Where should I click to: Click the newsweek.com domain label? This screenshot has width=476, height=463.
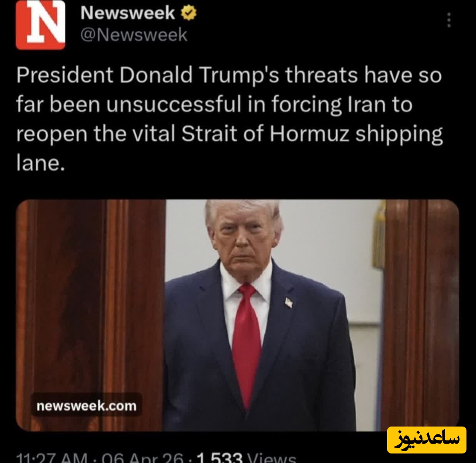click(x=86, y=406)
